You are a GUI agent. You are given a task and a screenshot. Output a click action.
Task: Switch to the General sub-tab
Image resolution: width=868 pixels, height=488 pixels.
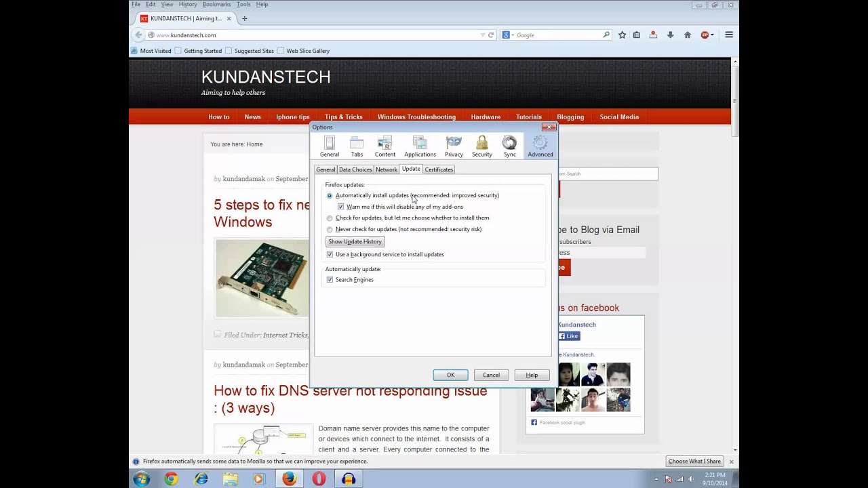[325, 169]
